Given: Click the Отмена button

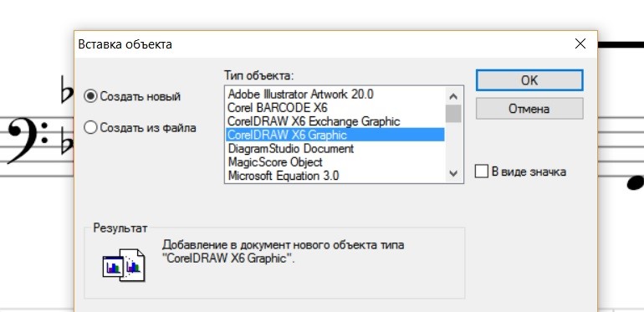Looking at the screenshot, I should 529,109.
